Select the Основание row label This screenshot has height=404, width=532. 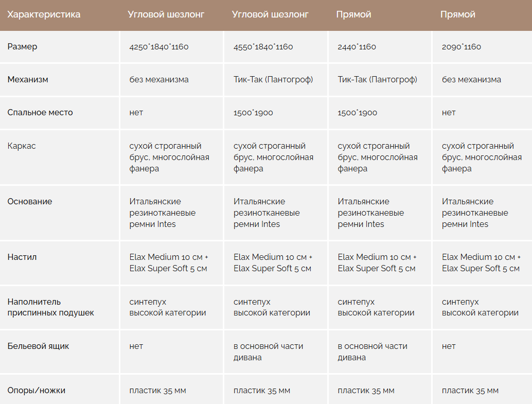[30, 202]
